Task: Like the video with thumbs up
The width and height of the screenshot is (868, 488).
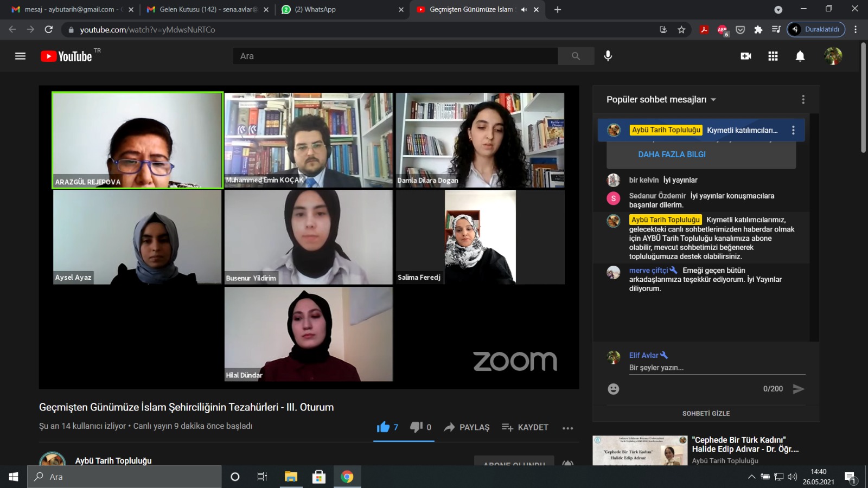Action: (384, 427)
